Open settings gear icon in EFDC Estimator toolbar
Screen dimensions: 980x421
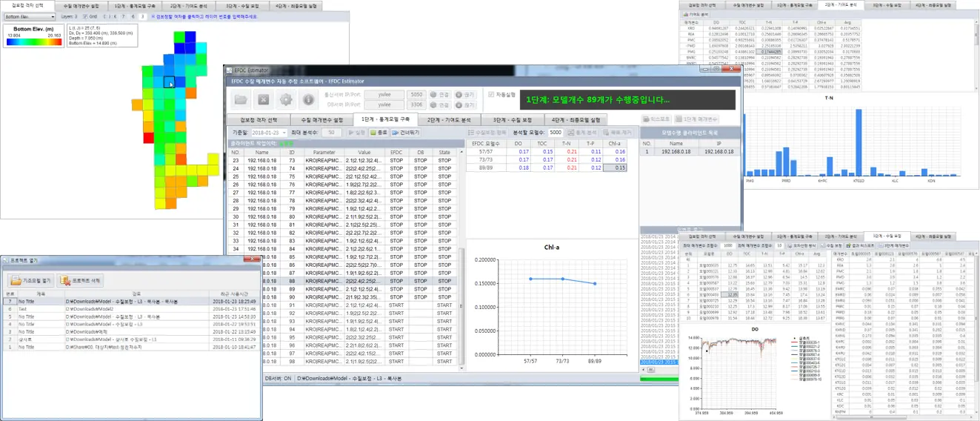pyautogui.click(x=285, y=99)
